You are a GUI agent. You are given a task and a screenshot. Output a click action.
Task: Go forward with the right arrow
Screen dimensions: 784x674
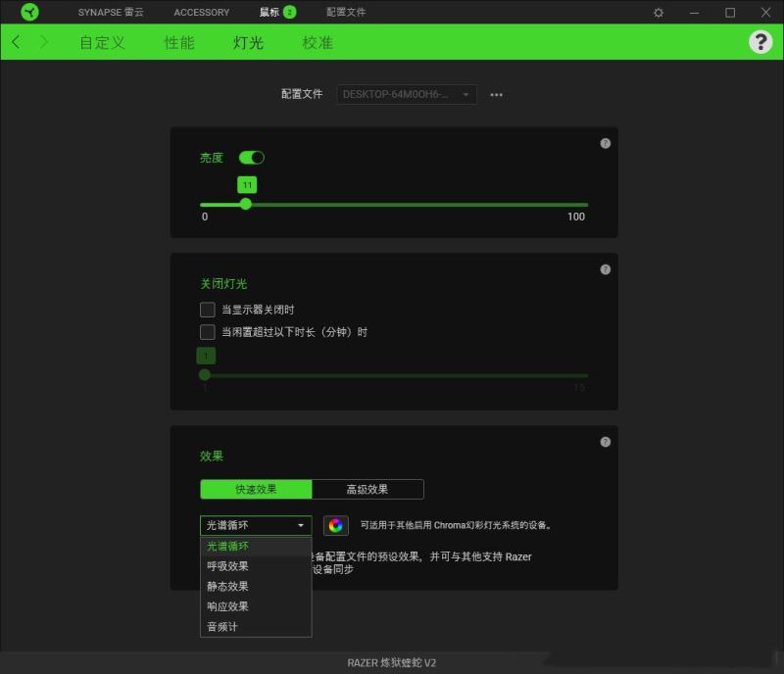click(x=44, y=42)
